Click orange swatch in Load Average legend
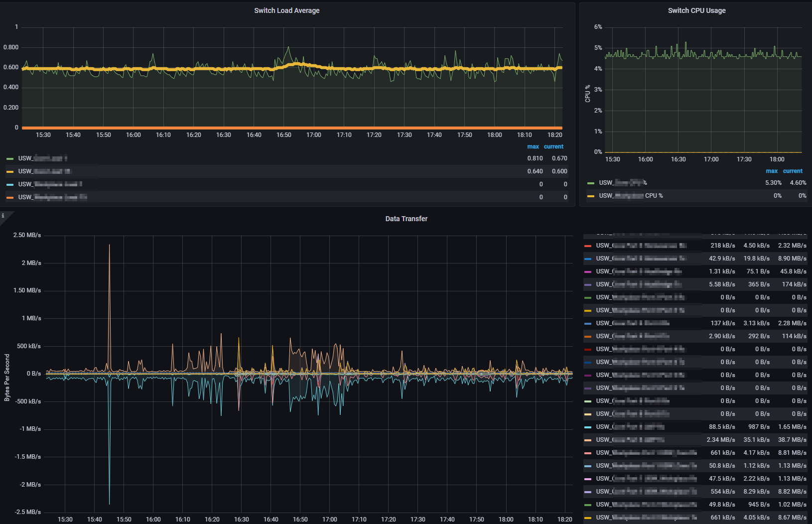812x524 pixels. [x=10, y=198]
